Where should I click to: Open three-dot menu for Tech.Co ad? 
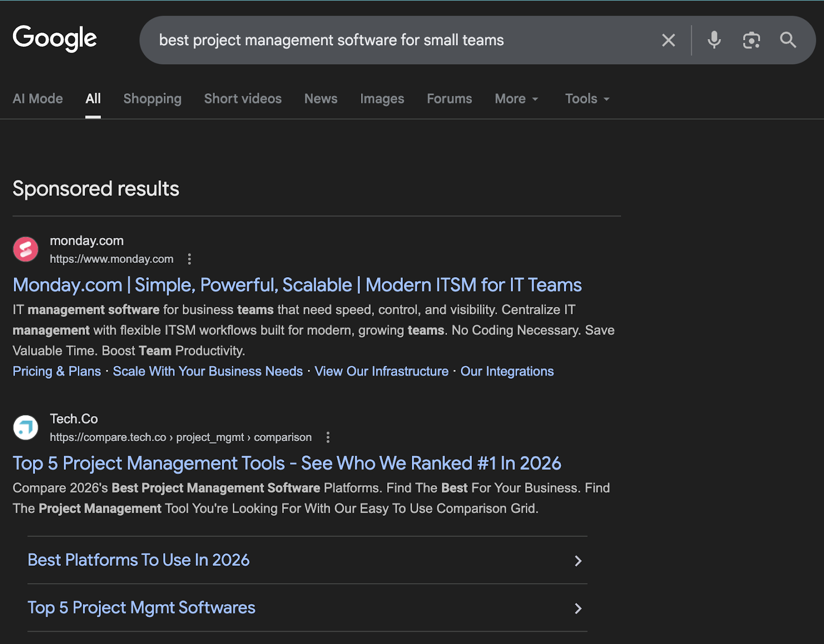click(328, 437)
